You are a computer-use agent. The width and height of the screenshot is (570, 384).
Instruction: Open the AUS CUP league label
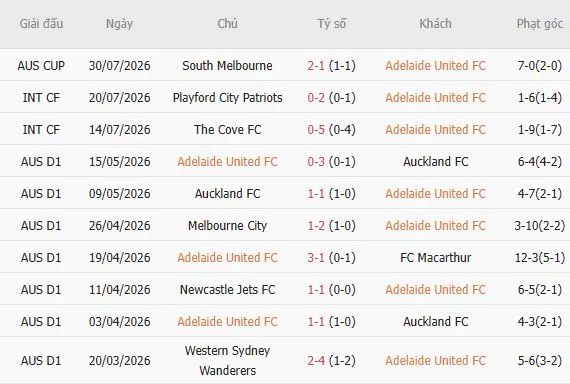tap(41, 66)
